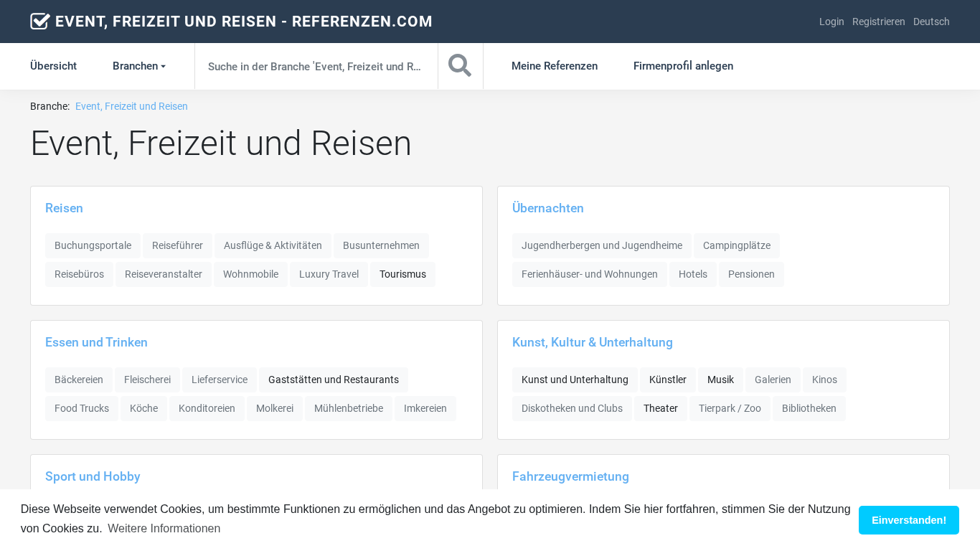Open the Food Trucks tag
Screen dimensions: 980x551
tap(82, 408)
